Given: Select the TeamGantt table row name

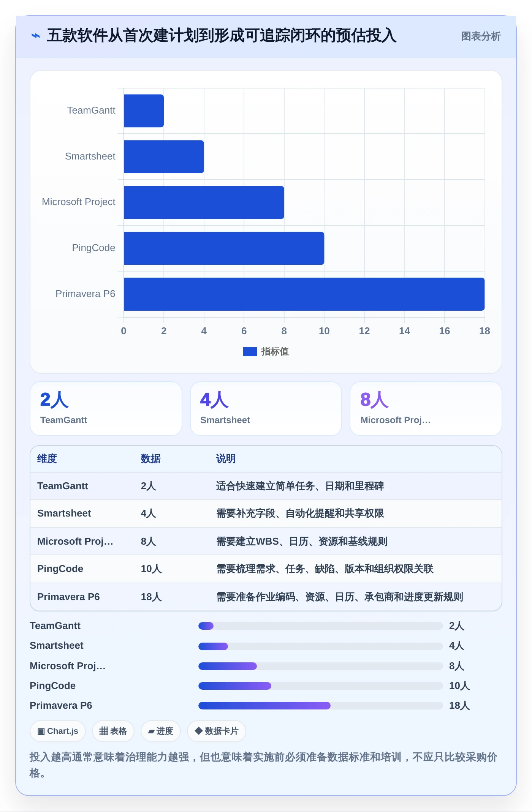Looking at the screenshot, I should pos(63,486).
